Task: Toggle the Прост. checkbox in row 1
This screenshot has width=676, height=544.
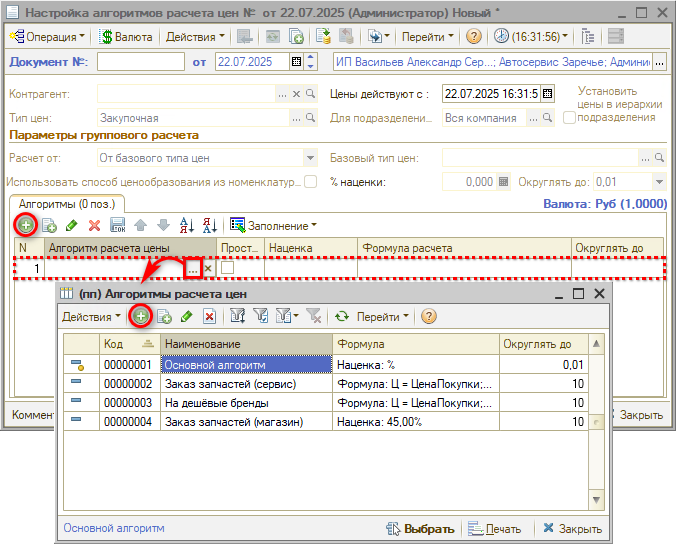Action: coord(228,268)
